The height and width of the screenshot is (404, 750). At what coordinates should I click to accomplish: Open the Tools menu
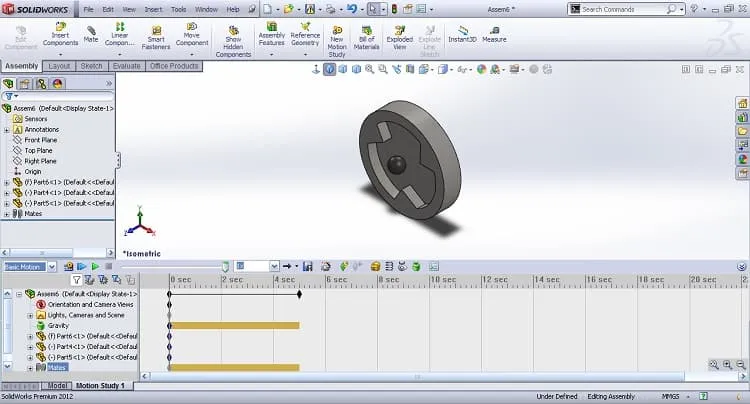pyautogui.click(x=178, y=9)
